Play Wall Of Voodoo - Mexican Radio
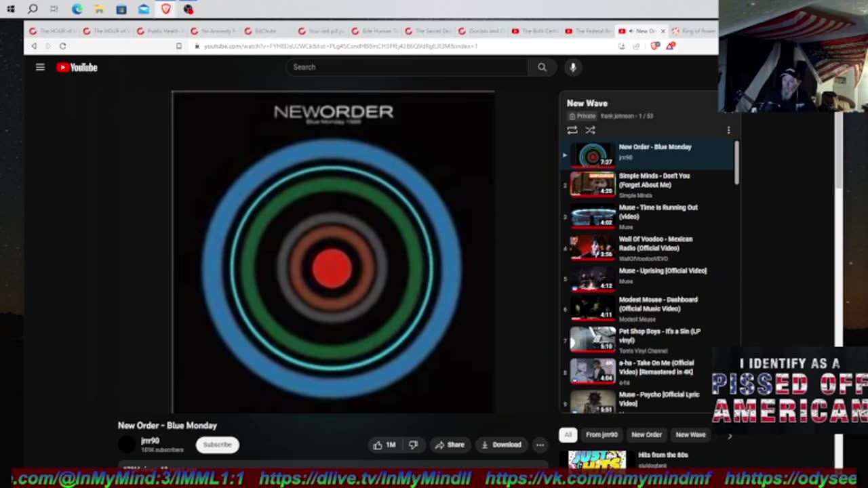This screenshot has height=488, width=868. [655, 243]
